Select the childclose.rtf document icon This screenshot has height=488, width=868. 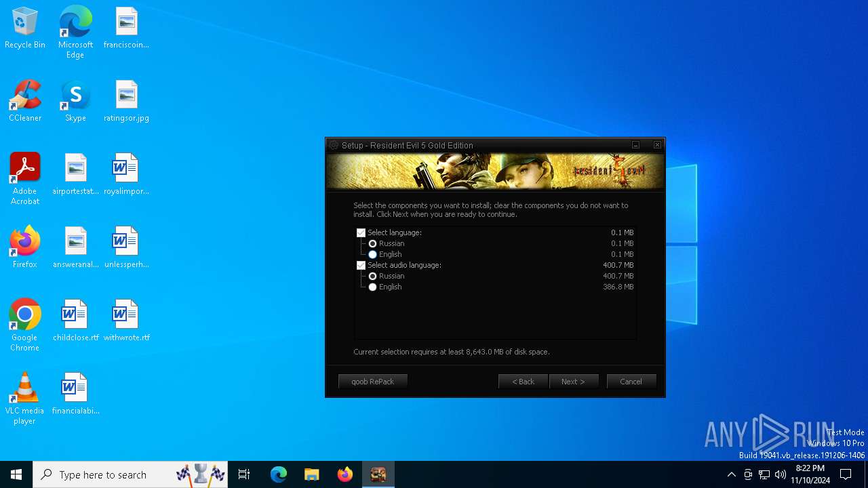[x=75, y=321]
